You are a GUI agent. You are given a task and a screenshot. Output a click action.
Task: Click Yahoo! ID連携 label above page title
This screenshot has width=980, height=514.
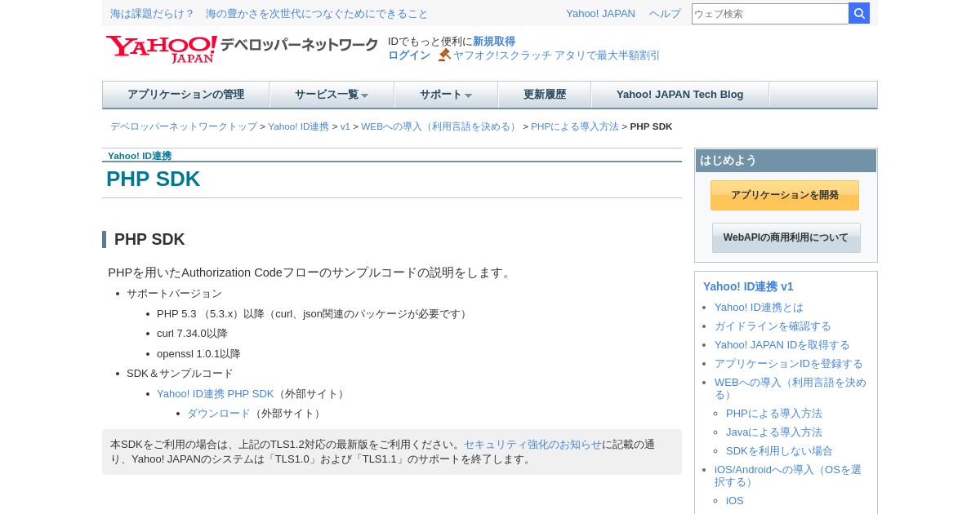coord(140,156)
